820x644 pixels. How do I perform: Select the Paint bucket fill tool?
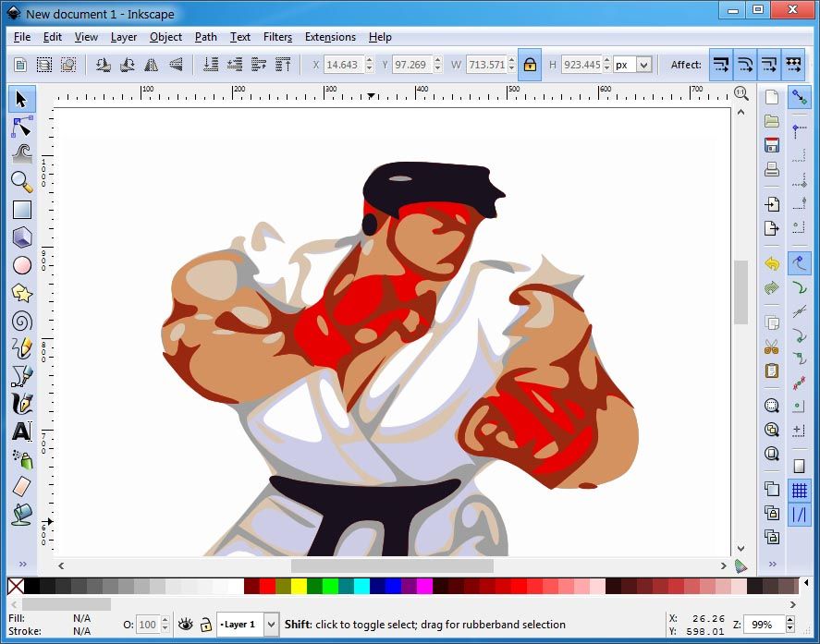click(x=21, y=515)
